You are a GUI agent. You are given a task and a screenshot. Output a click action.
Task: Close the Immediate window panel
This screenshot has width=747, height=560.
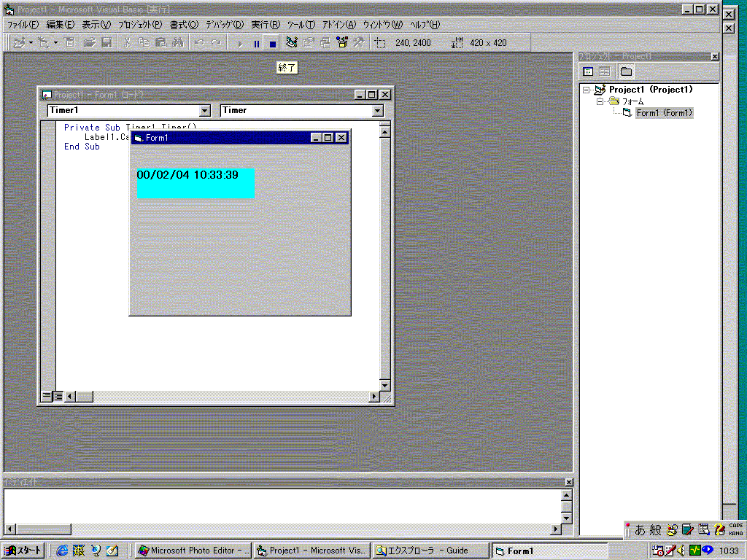(x=569, y=483)
